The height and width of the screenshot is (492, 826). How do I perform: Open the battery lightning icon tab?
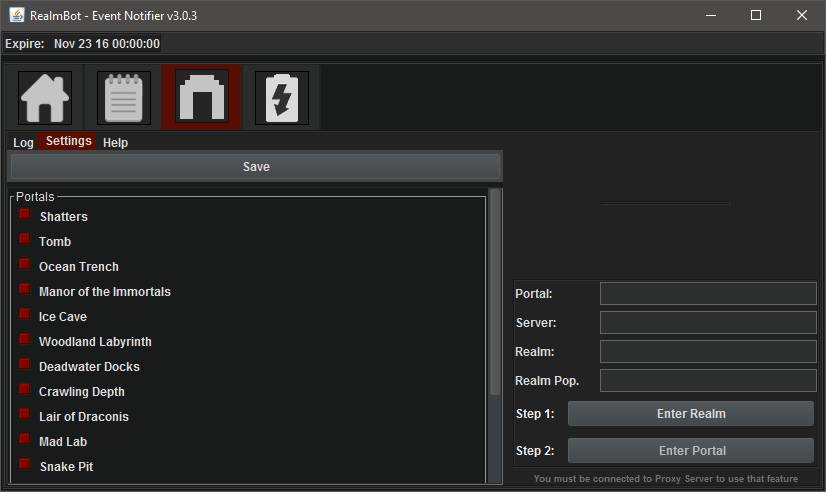tap(282, 98)
